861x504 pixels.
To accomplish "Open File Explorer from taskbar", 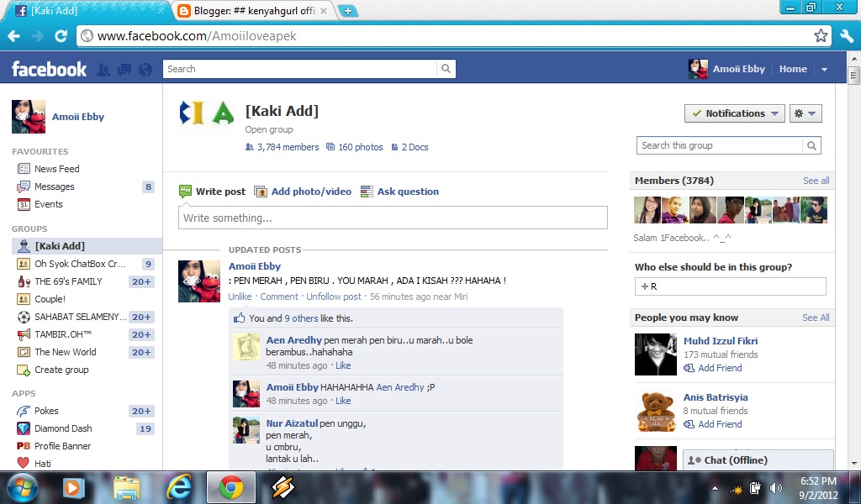I will click(x=127, y=487).
